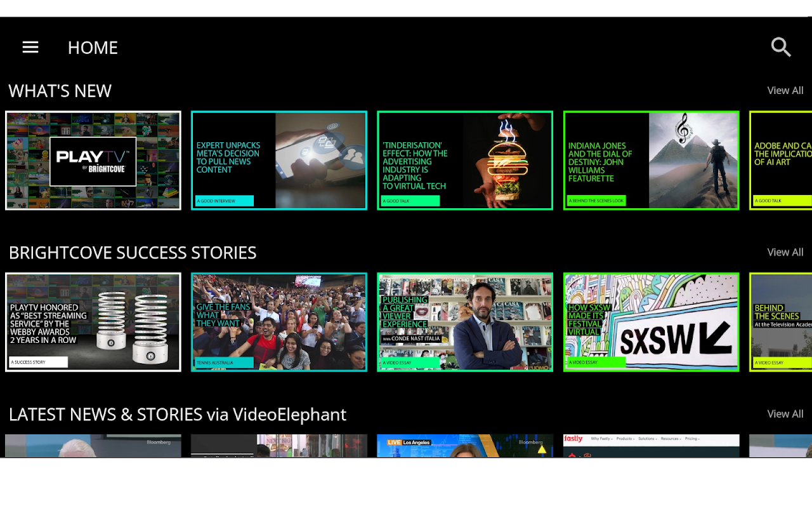View all Latest News & Stories videos
812x508 pixels.
pyautogui.click(x=785, y=414)
